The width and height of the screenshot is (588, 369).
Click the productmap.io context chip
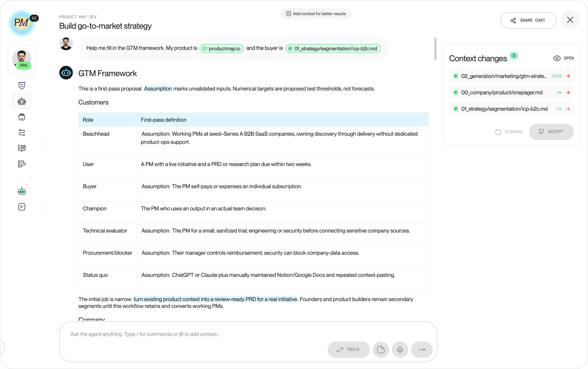tap(222, 49)
